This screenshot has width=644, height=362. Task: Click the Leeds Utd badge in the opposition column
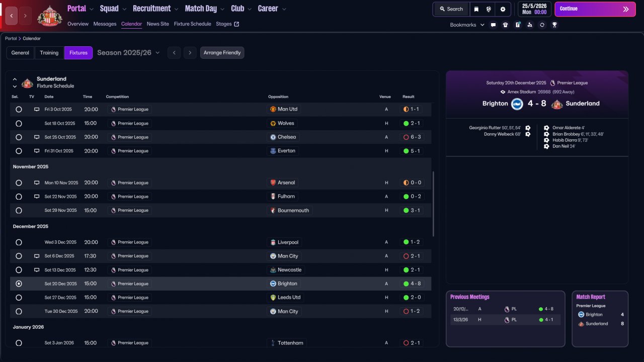(273, 298)
